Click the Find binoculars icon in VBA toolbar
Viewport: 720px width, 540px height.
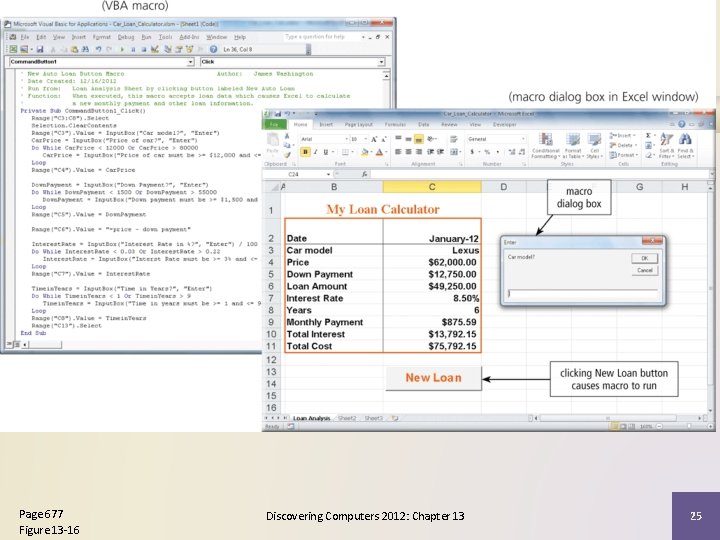coord(85,49)
